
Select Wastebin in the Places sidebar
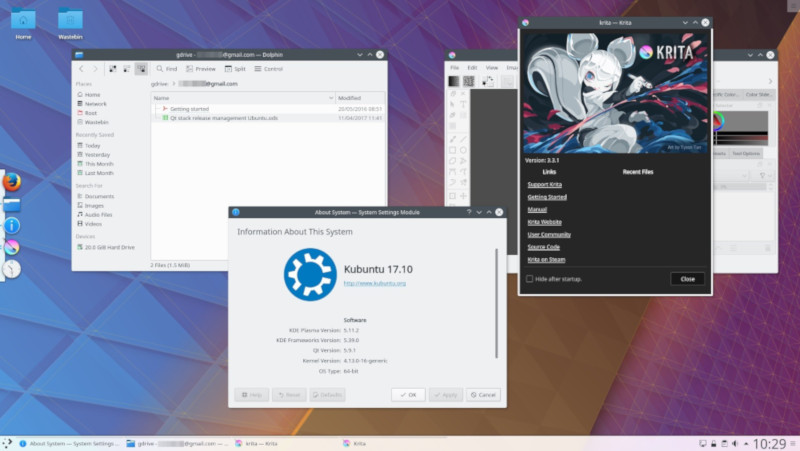pos(97,122)
